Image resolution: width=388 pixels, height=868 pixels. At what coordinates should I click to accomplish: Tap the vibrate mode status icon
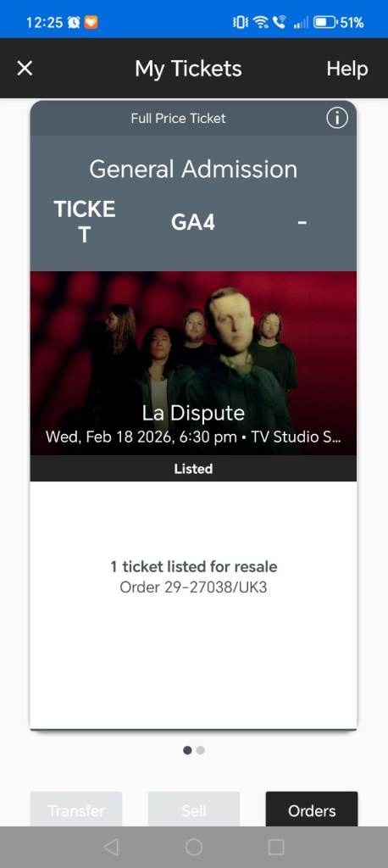tap(241, 23)
